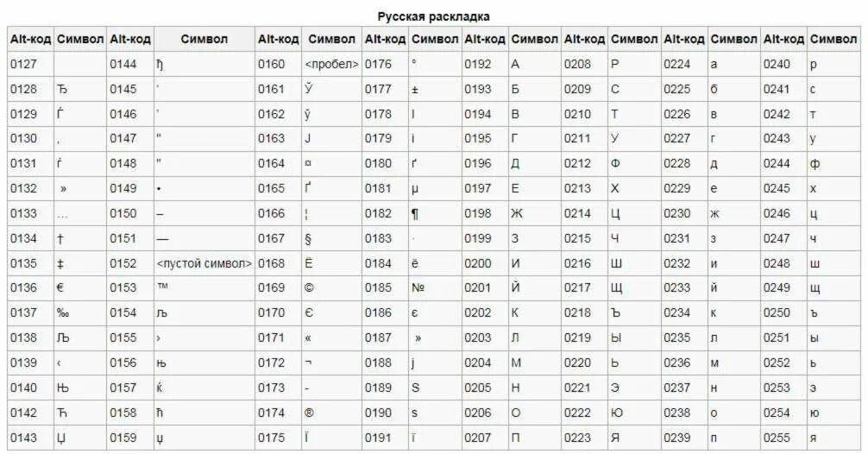Click the <пустой символ> cell
The image size is (868, 454).
[204, 263]
